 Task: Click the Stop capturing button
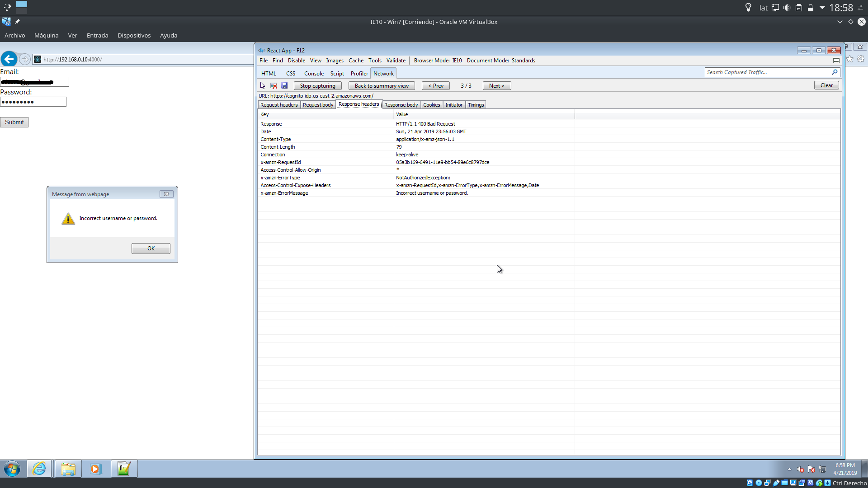[x=317, y=85]
